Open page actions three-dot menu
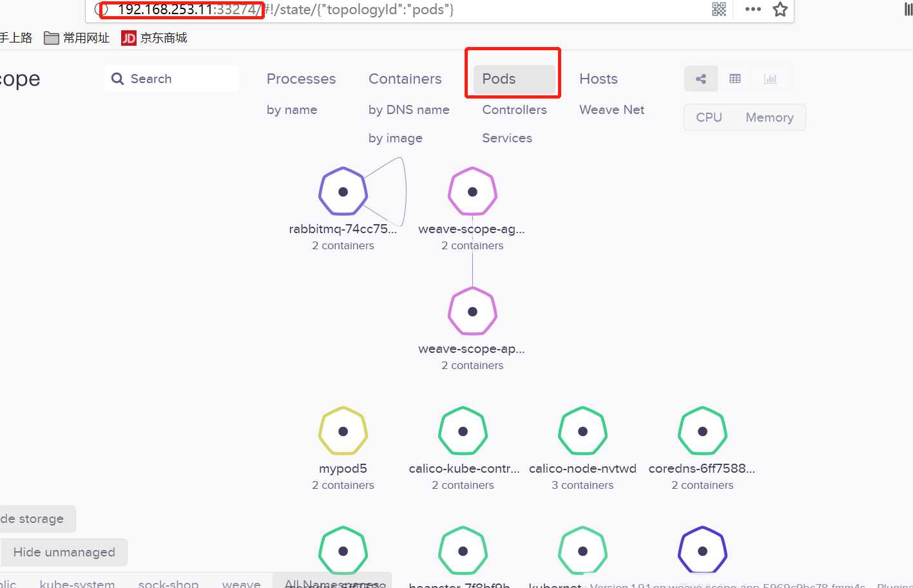 (753, 9)
